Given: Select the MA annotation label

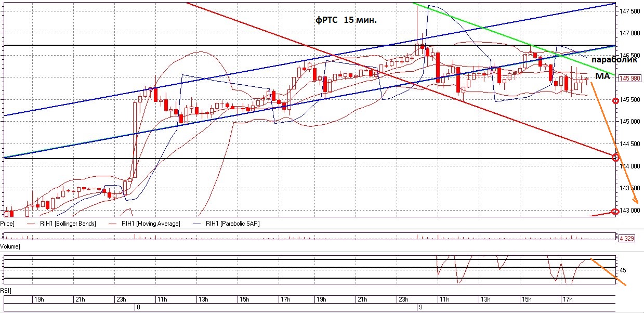Looking at the screenshot, I should [602, 76].
